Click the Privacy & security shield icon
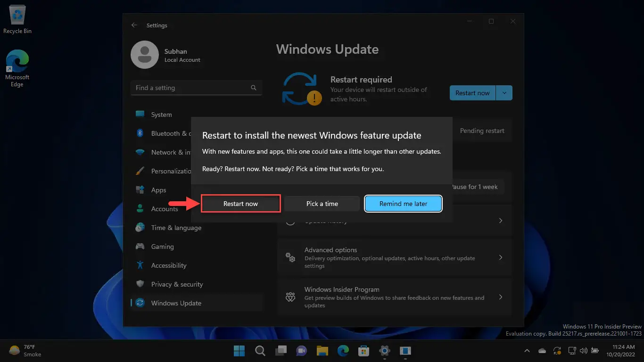The image size is (644, 362). pos(140,284)
